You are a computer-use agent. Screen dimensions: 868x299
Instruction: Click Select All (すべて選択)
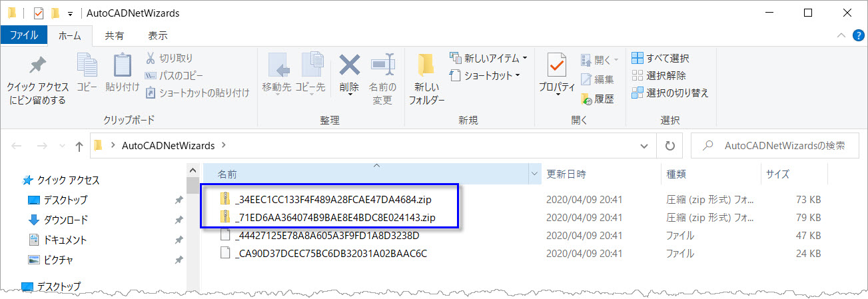click(x=660, y=58)
